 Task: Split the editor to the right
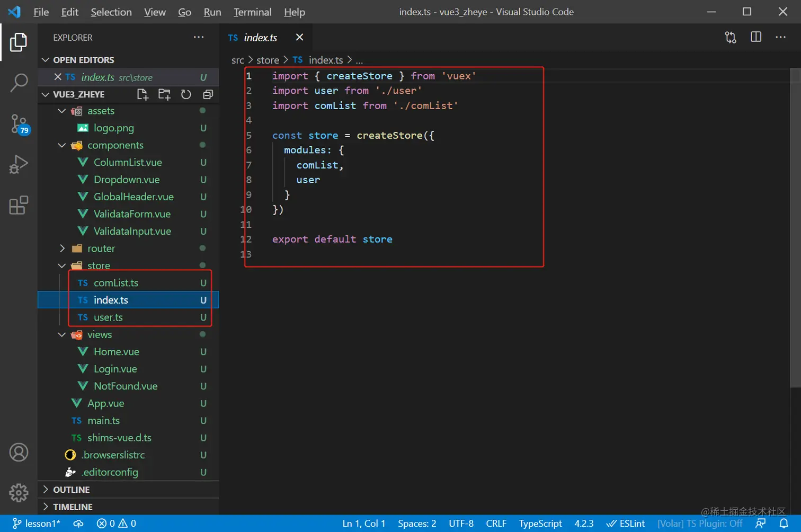(x=756, y=37)
